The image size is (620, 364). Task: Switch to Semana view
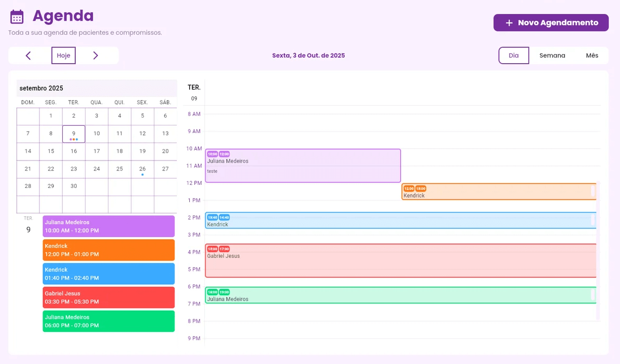(552, 55)
